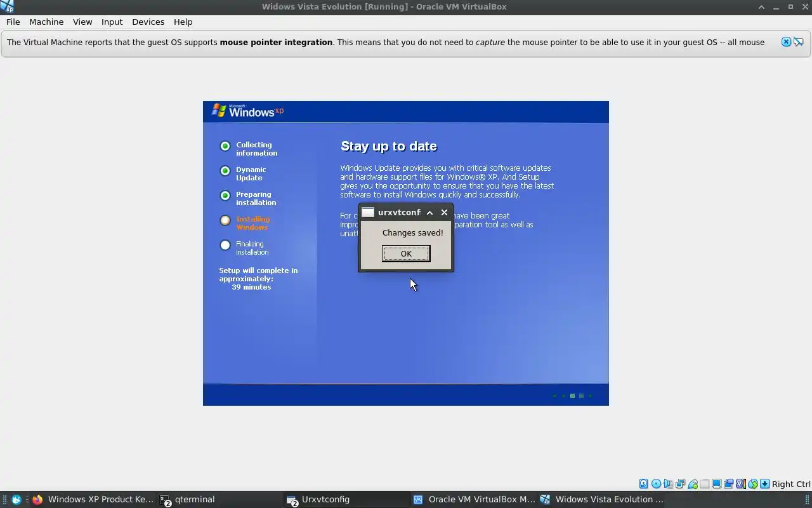Click network adapter indicator icon
This screenshot has width=812, height=508.
point(680,484)
